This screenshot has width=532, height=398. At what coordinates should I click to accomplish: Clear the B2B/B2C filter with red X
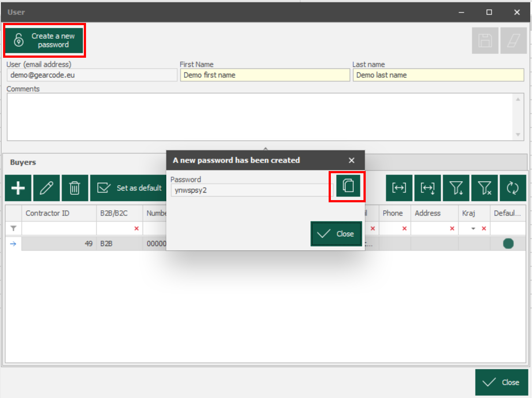(136, 228)
